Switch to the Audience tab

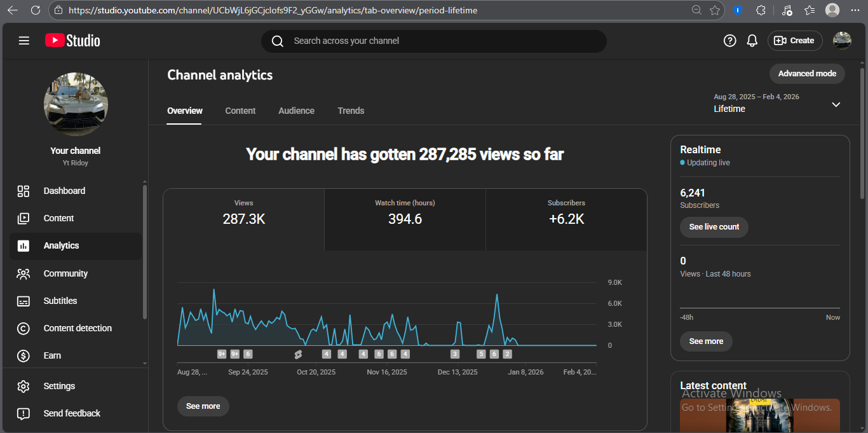(x=296, y=111)
